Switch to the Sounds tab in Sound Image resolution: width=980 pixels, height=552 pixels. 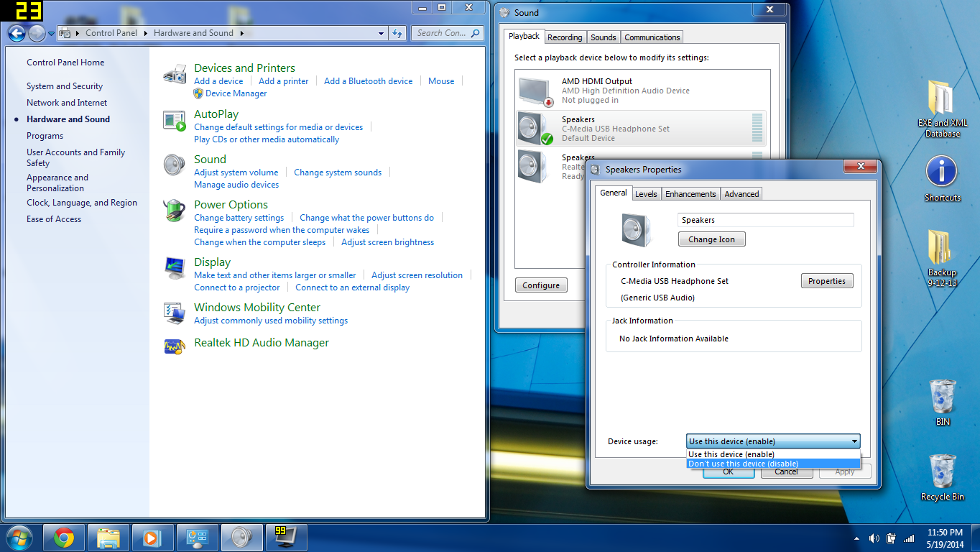point(604,37)
